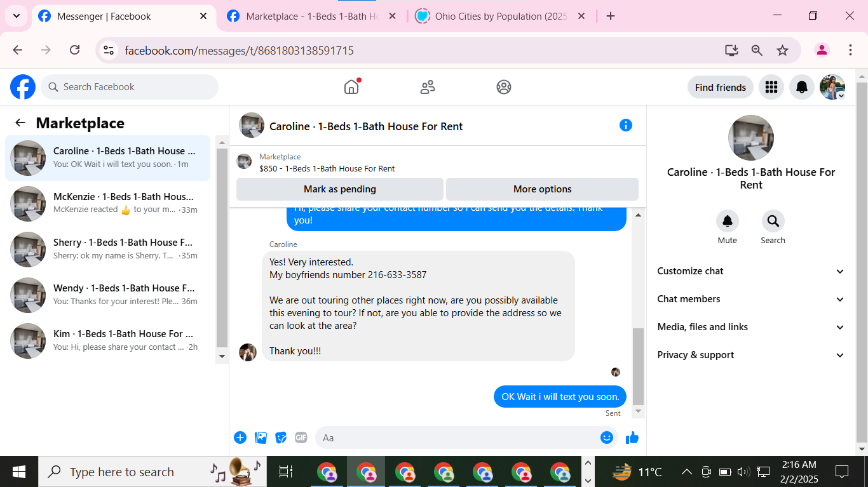The height and width of the screenshot is (487, 868).
Task: Expand Customize chat section
Action: click(x=751, y=271)
